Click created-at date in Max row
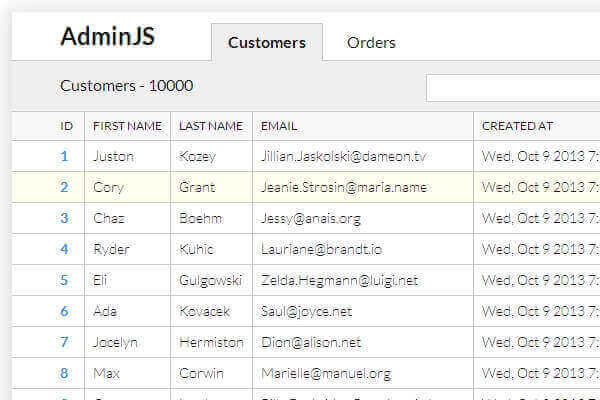 click(541, 373)
